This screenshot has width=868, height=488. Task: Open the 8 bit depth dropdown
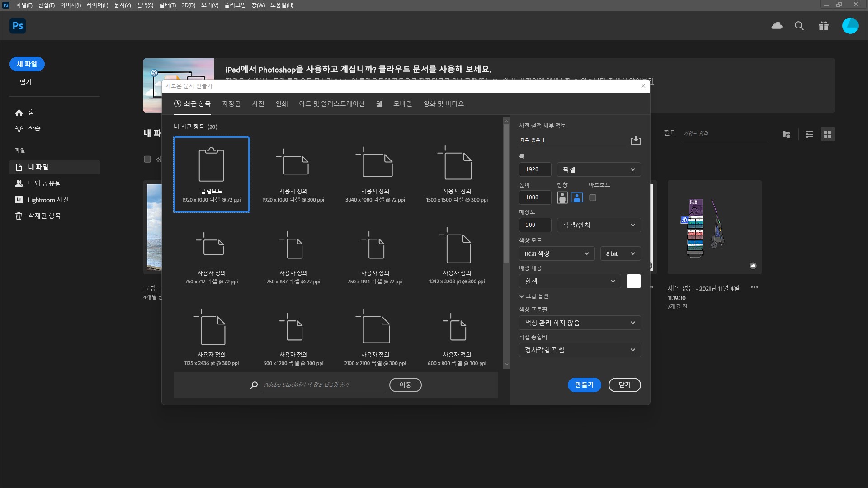click(x=620, y=254)
